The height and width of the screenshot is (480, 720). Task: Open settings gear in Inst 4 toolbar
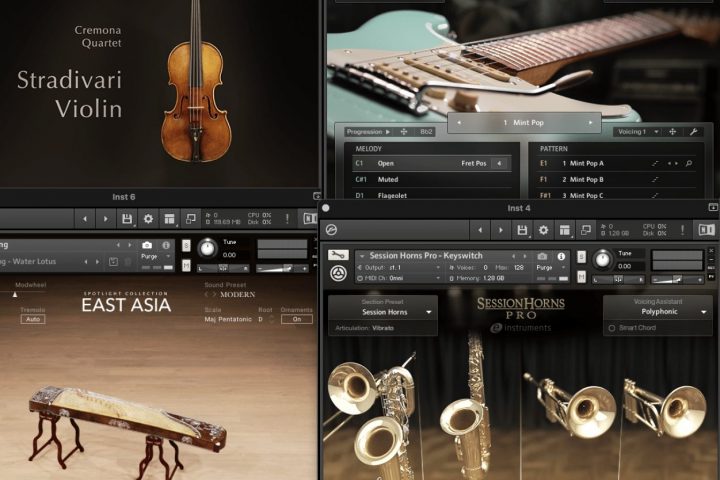(x=542, y=231)
